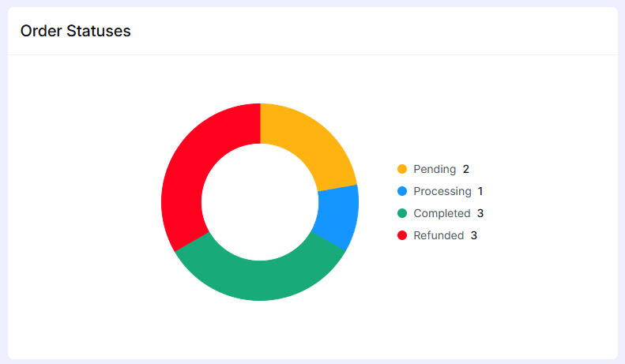Click the green Completed legend dot
625x364 pixels.
[402, 213]
